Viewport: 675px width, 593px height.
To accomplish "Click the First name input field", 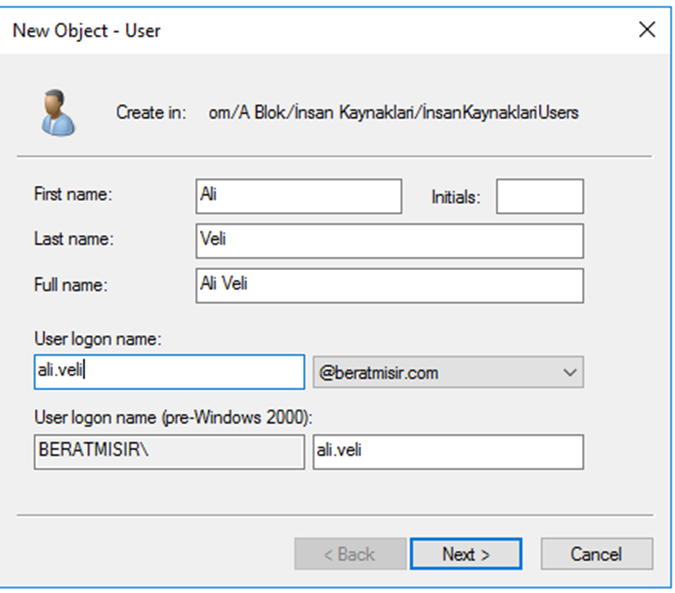I will pyautogui.click(x=298, y=196).
